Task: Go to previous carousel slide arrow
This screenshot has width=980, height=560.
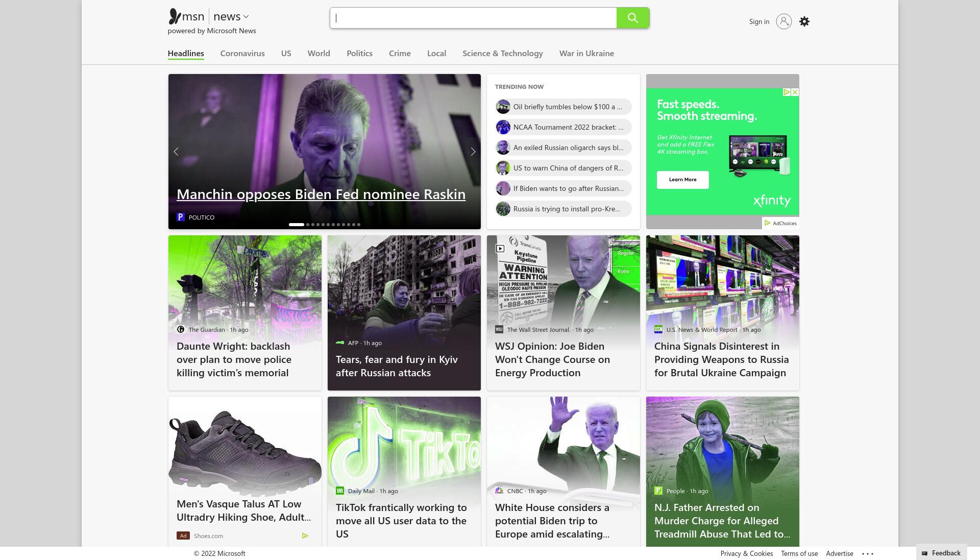Action: pyautogui.click(x=176, y=152)
